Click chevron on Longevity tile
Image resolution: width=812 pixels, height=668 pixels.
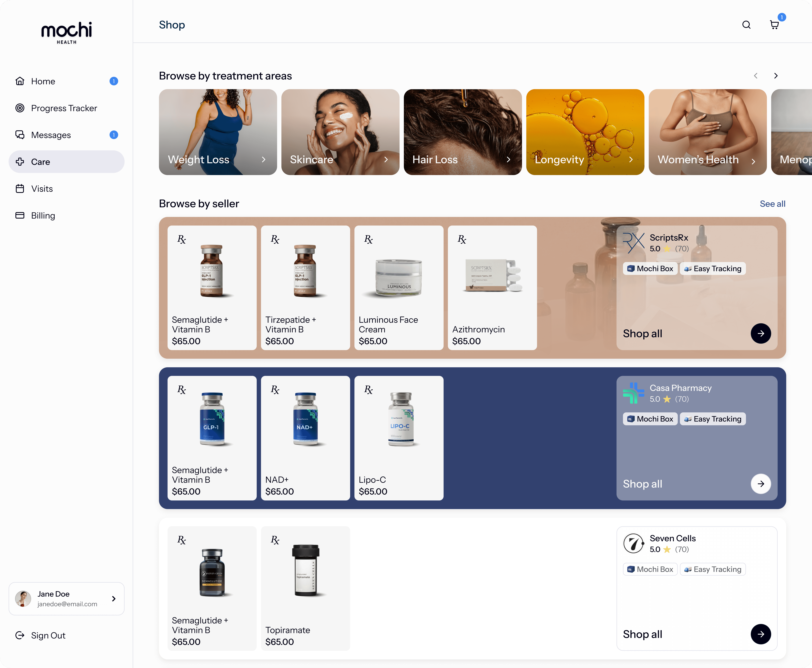[631, 160]
